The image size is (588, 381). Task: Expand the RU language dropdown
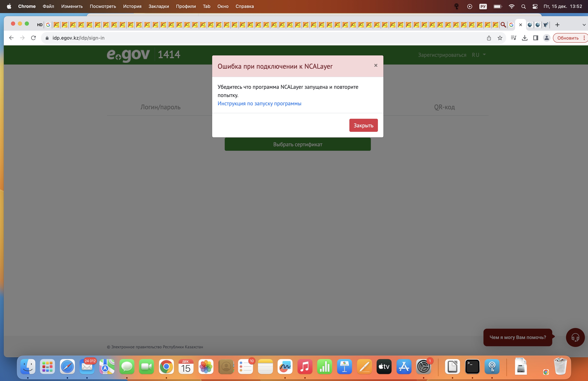tap(478, 55)
